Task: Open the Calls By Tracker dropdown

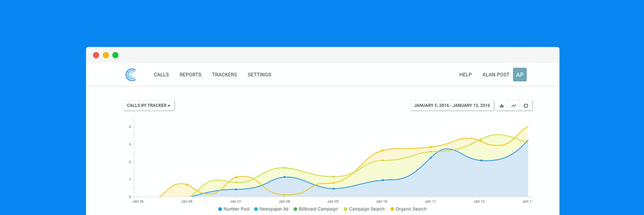Action: 149,105
